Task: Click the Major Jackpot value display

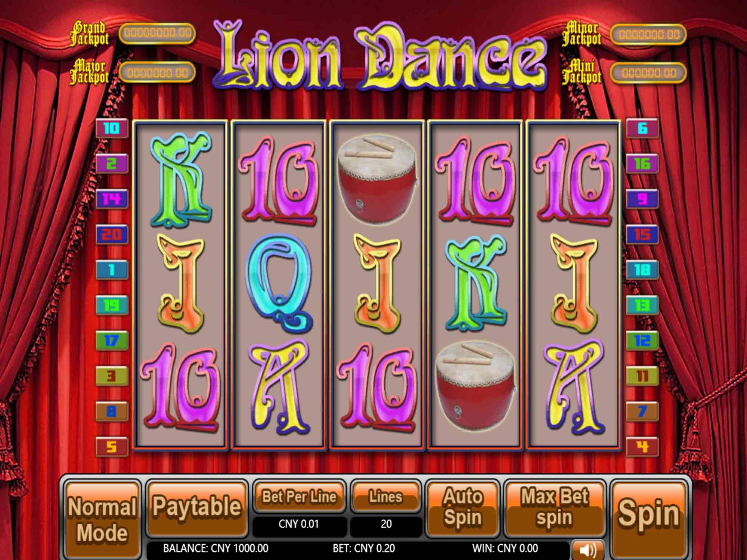Action: pyautogui.click(x=157, y=72)
